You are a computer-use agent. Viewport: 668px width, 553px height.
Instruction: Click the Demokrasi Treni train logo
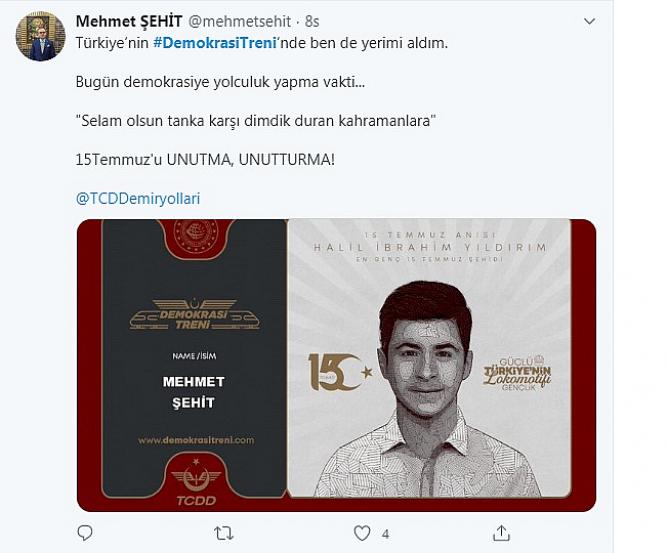click(194, 315)
